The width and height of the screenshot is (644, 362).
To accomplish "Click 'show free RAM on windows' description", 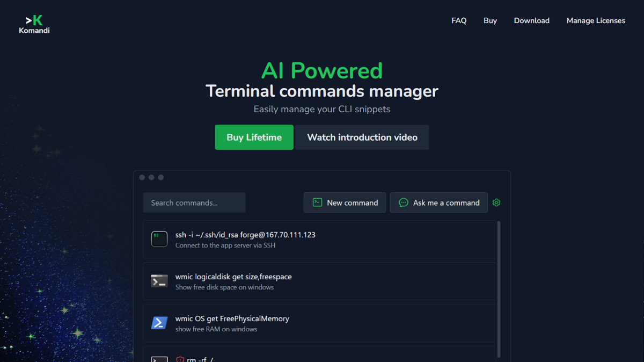I will [x=216, y=329].
